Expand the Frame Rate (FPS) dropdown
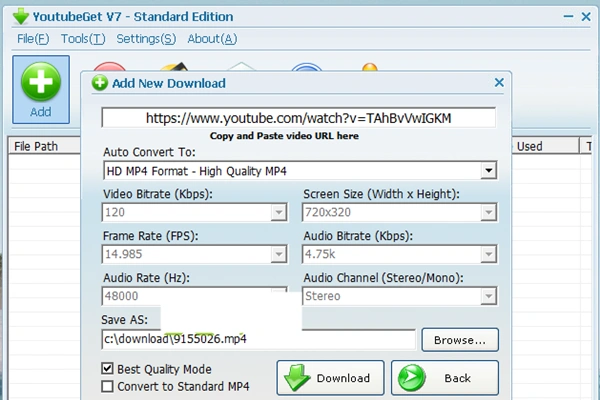Viewport: 600px width, 400px height. [x=278, y=255]
